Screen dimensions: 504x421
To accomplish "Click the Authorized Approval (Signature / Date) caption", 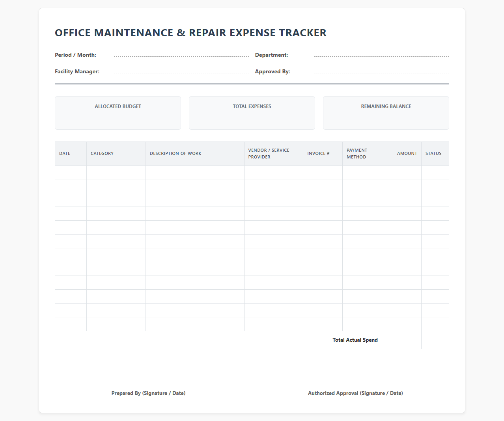I will point(355,393).
